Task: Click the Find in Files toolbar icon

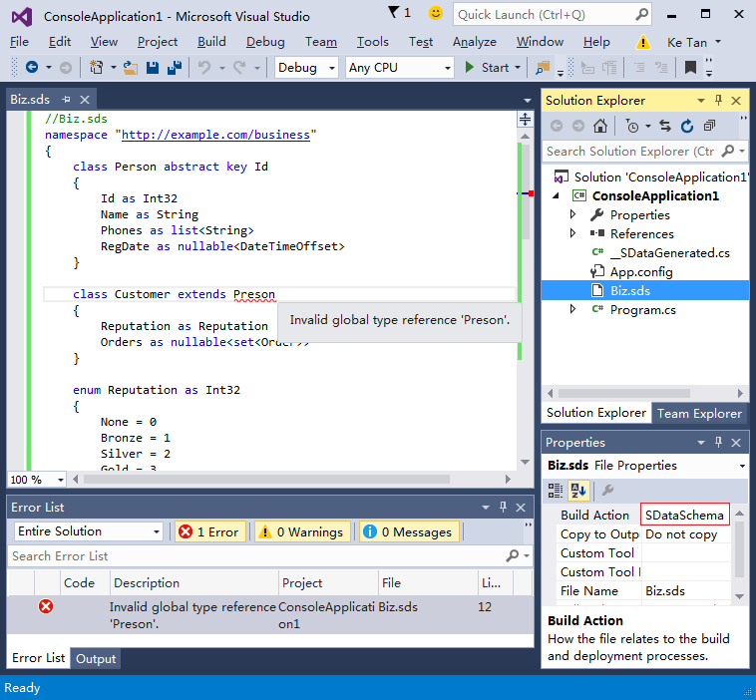Action: (x=543, y=68)
